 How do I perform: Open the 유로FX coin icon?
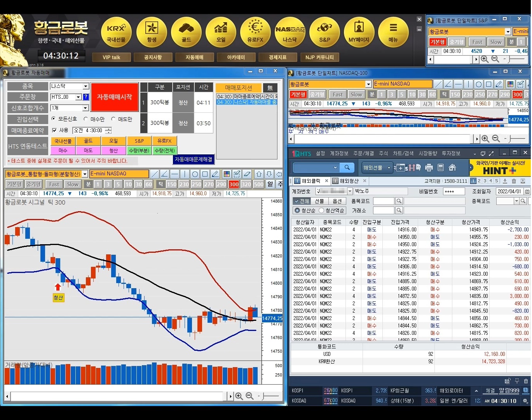tap(255, 33)
